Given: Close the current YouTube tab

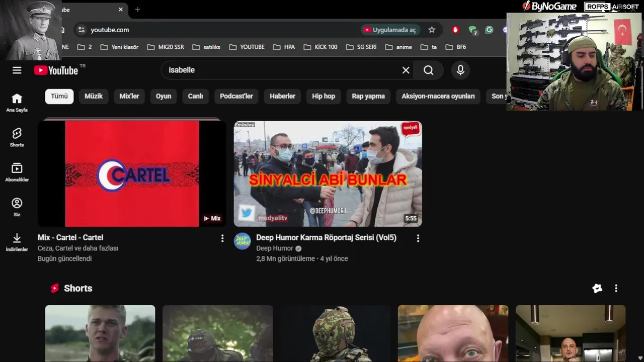Looking at the screenshot, I should [x=121, y=10].
